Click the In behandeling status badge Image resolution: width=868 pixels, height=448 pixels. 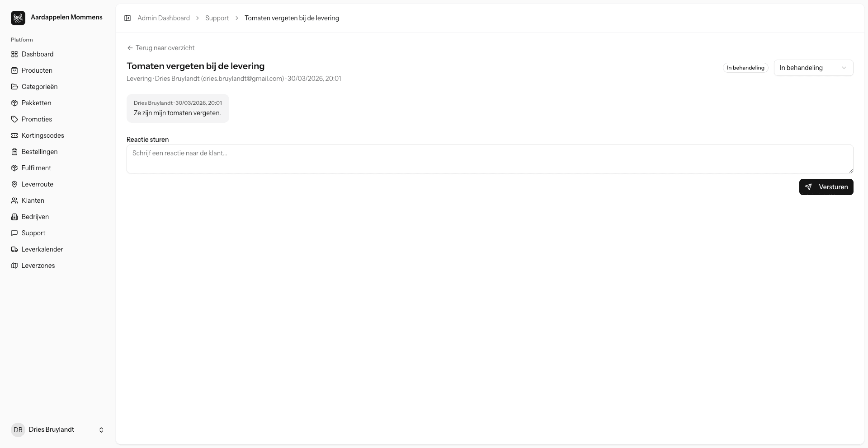point(745,68)
